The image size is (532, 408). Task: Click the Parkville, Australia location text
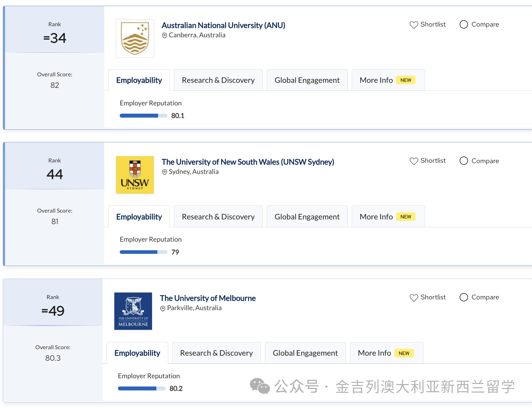click(194, 308)
